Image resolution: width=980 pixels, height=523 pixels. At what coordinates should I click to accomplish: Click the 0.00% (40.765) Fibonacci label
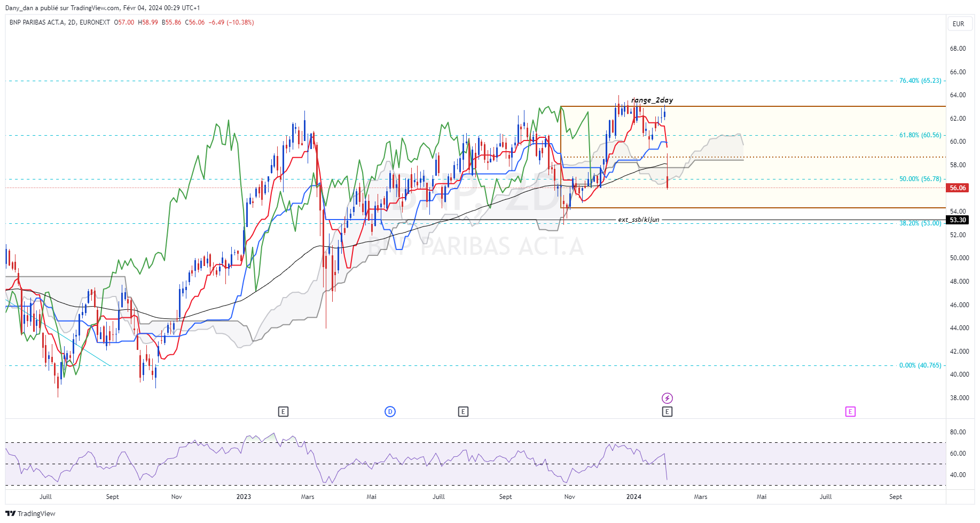920,365
